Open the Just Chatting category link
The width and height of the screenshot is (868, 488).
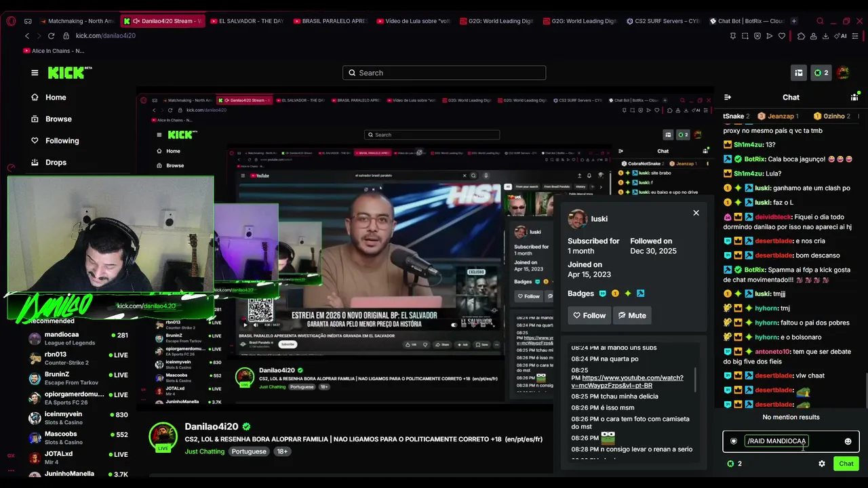(205, 451)
